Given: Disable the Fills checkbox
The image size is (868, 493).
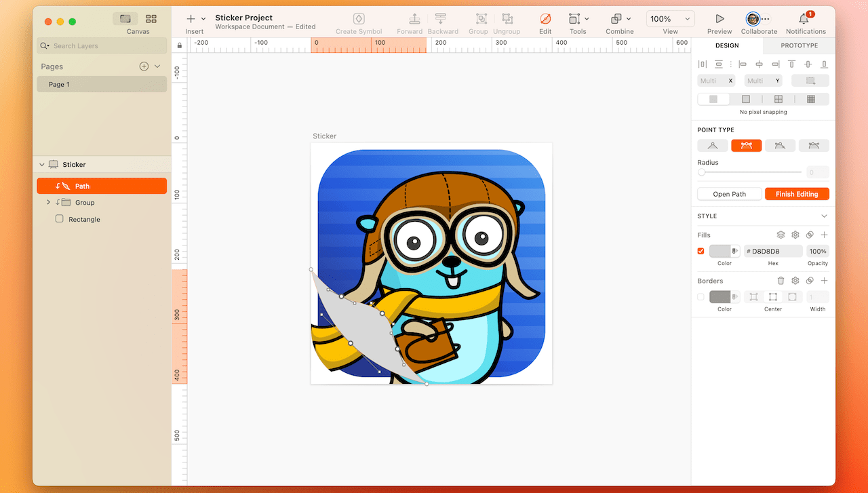Looking at the screenshot, I should (x=701, y=251).
